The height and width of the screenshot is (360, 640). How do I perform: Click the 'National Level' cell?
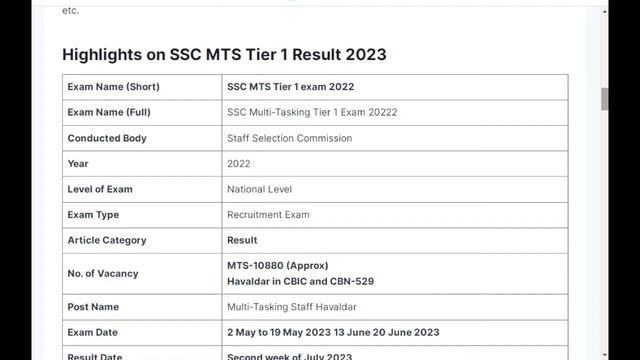coord(395,189)
